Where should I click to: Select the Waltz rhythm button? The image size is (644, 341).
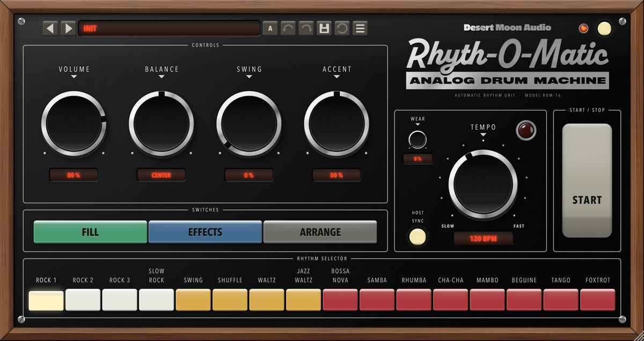267,300
